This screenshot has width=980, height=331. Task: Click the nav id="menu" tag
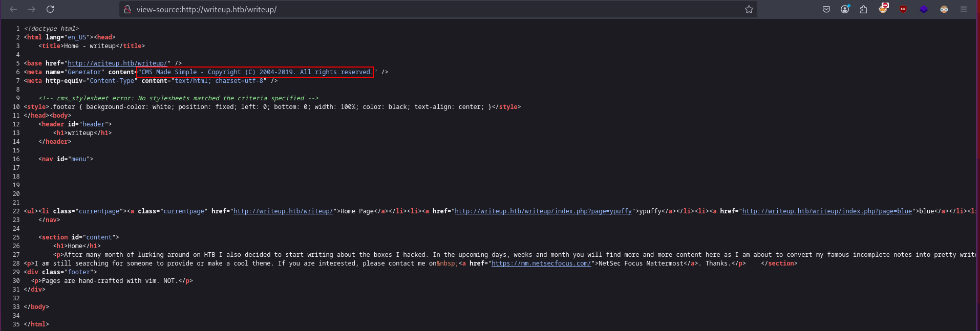pyautogui.click(x=66, y=159)
